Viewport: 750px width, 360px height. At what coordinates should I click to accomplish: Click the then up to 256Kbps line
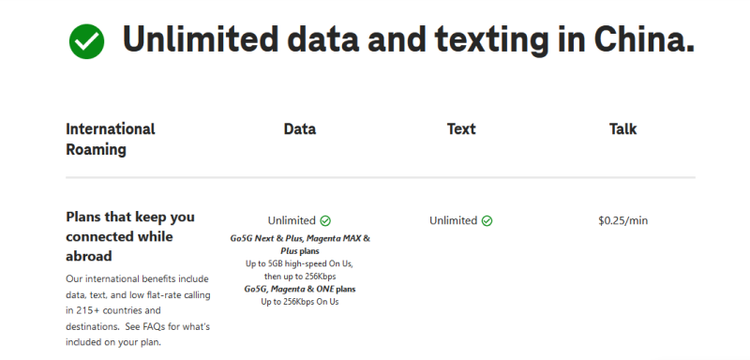point(300,276)
